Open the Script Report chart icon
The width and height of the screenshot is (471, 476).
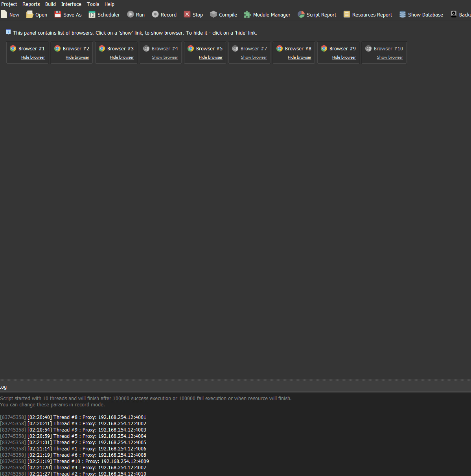pyautogui.click(x=301, y=15)
